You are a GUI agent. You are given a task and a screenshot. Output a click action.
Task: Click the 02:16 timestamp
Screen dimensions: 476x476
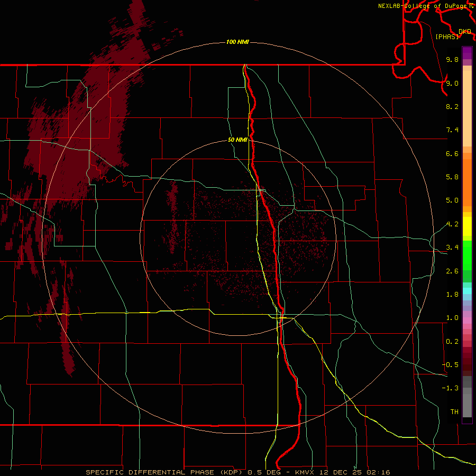click(378, 472)
